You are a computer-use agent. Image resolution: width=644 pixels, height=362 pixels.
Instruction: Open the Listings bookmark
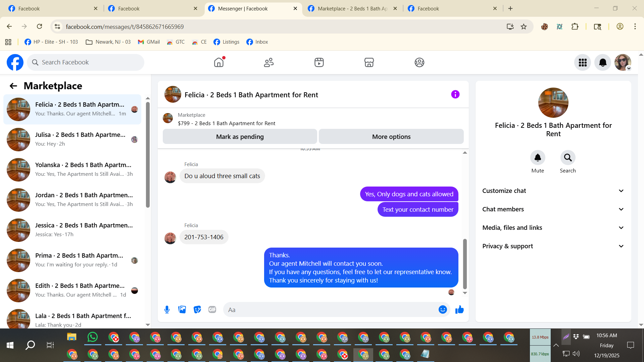coord(227,42)
